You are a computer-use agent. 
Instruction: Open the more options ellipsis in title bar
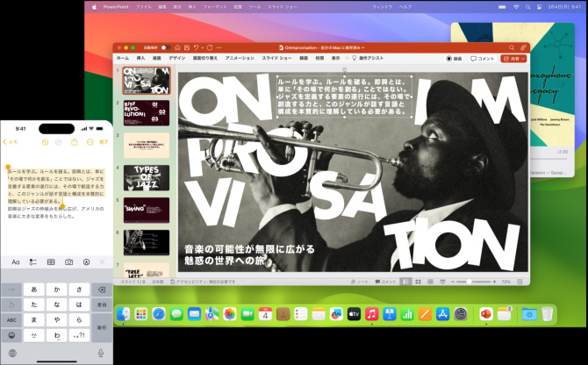tap(219, 47)
